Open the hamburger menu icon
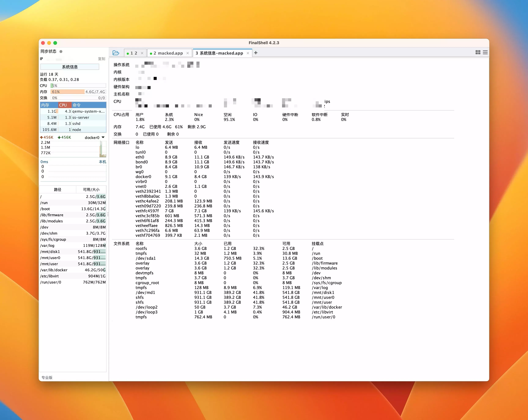The image size is (528, 420). click(485, 52)
